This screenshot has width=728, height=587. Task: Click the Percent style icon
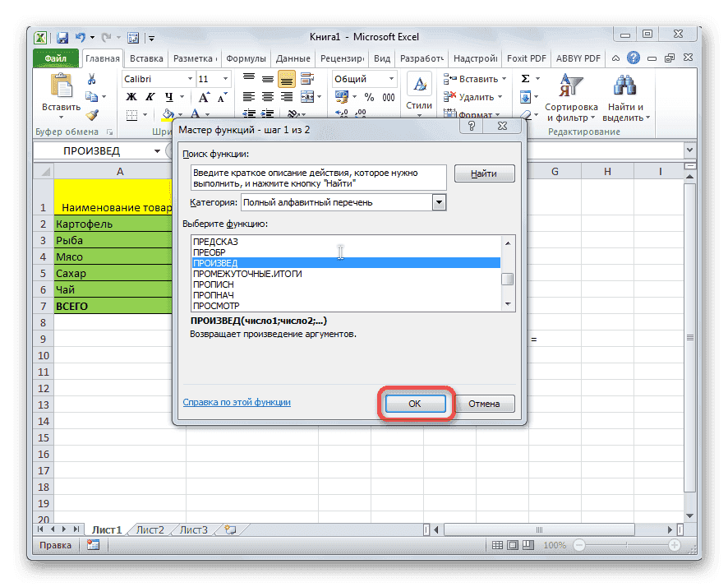[369, 95]
